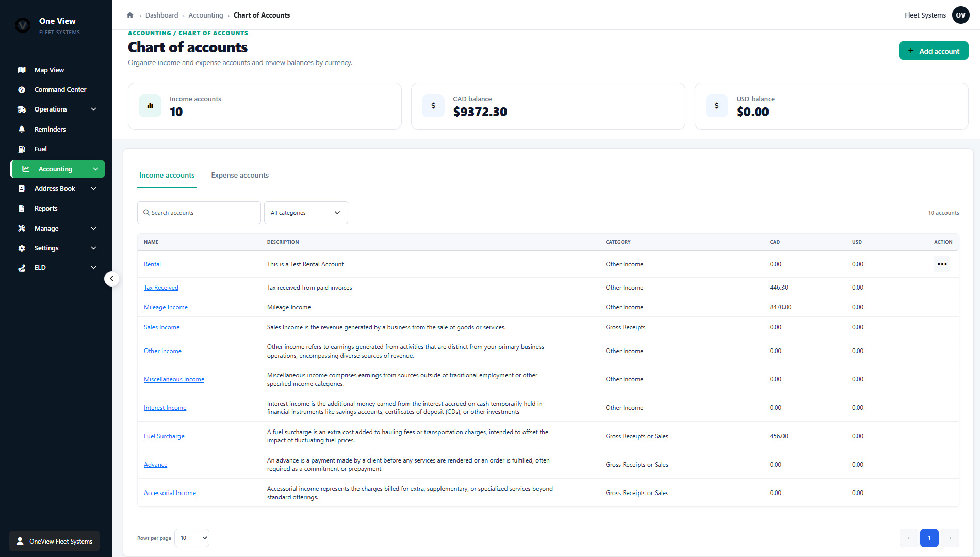This screenshot has width=980, height=557.
Task: Switch to Expense accounts tab
Action: click(240, 176)
